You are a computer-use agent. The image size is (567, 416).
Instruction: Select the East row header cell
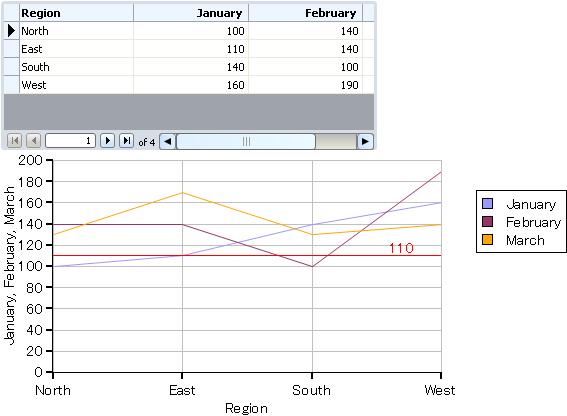pyautogui.click(x=12, y=49)
